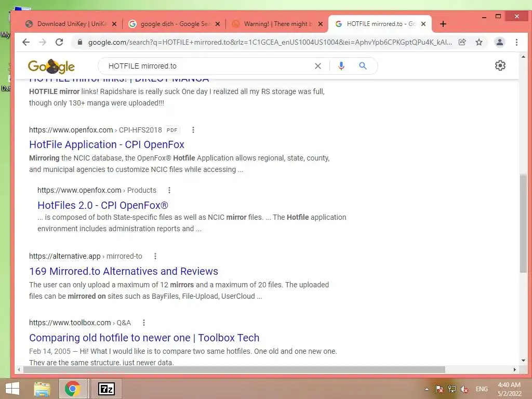Image resolution: width=532 pixels, height=399 pixels.
Task: Switch to the Warning tab
Action: coord(276,24)
